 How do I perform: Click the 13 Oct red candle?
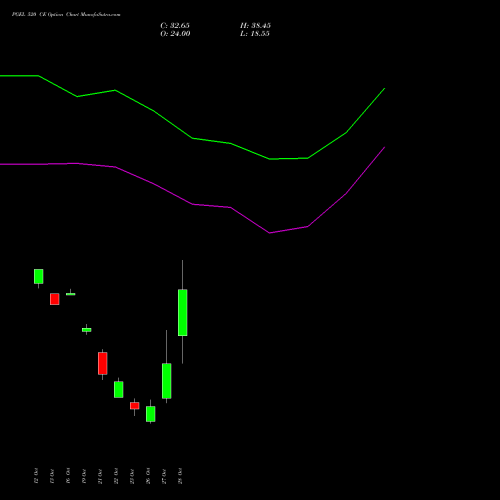(x=54, y=299)
